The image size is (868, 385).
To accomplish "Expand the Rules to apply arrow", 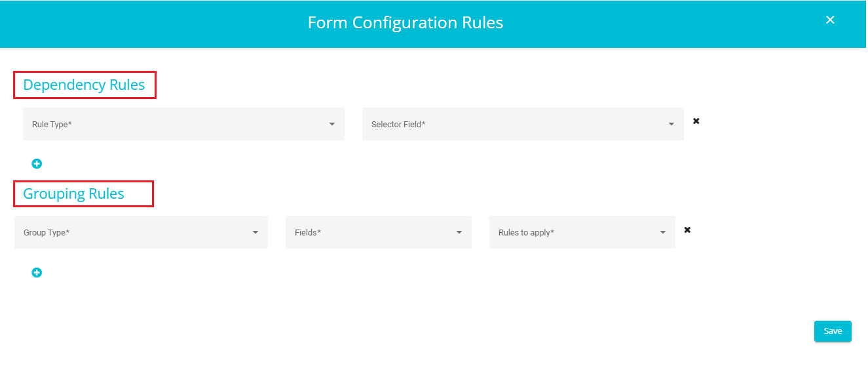I will [x=663, y=232].
